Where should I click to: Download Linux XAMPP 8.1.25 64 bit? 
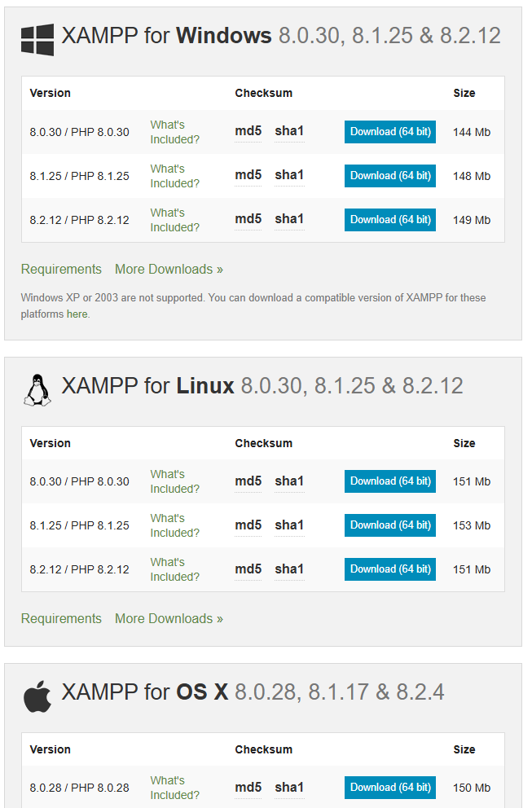pos(389,525)
